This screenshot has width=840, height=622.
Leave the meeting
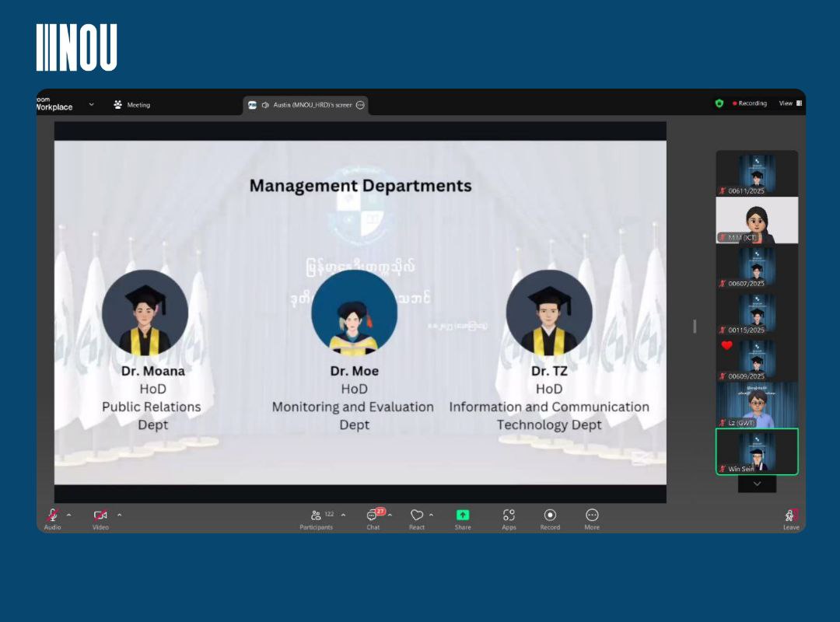791,519
